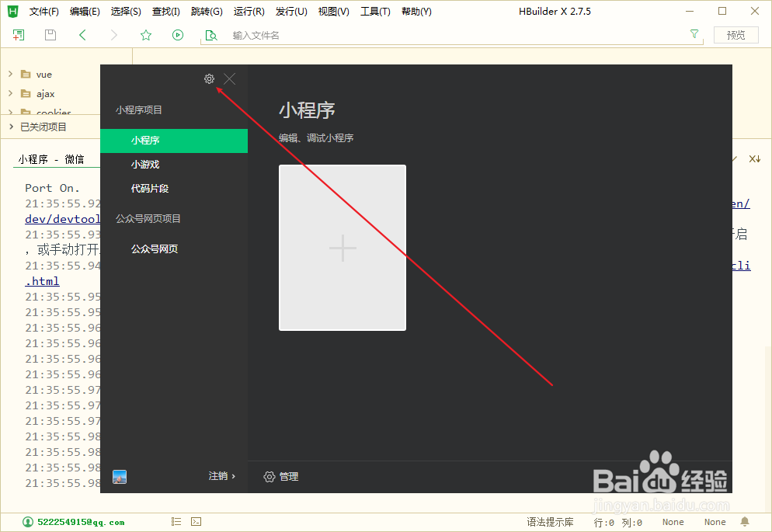Open settings via the gear icon in dialog
Image resolution: width=772 pixels, height=532 pixels.
click(209, 78)
